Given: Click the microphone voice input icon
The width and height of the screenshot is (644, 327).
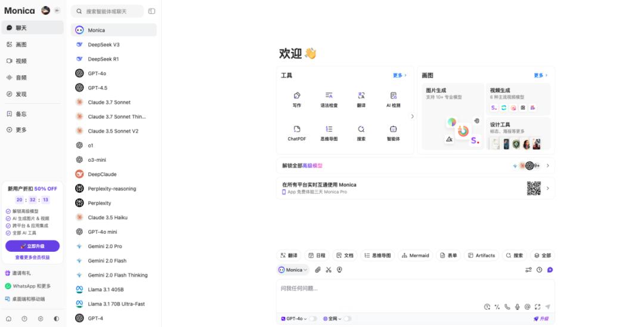Looking at the screenshot, I should point(518,307).
